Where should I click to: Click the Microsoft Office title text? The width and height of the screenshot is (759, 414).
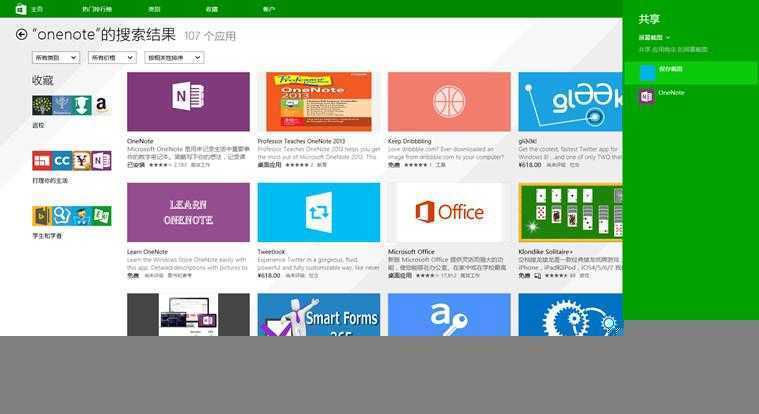pyautogui.click(x=411, y=252)
